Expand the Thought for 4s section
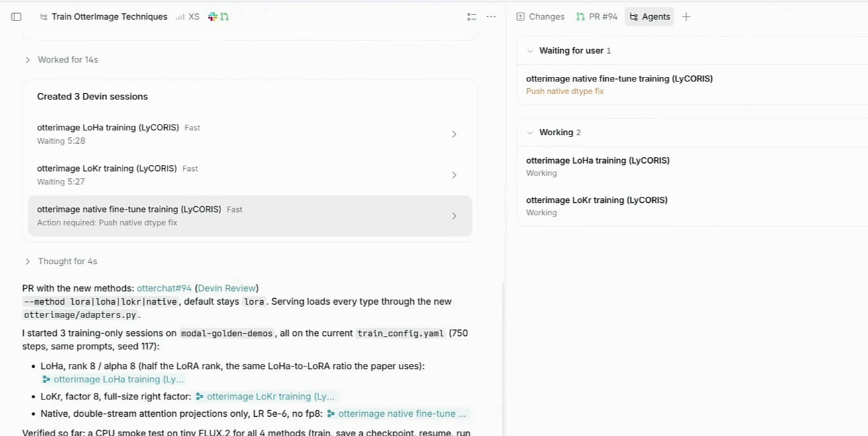Screen dimensions: 868x436 click(61, 261)
